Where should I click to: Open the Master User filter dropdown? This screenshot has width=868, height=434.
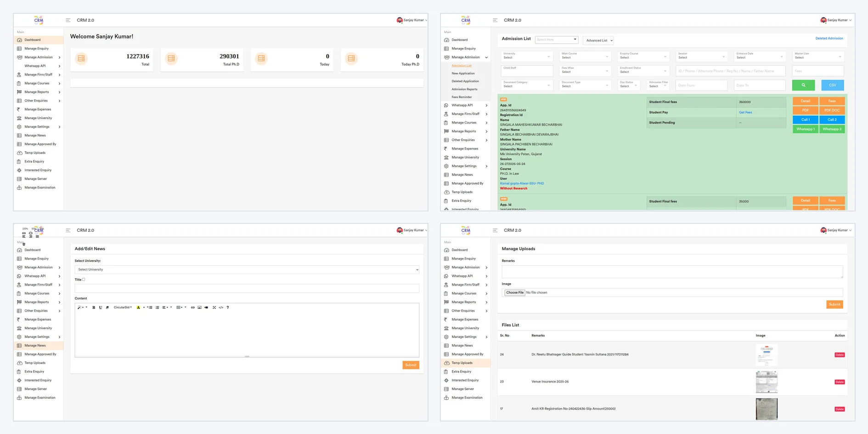(818, 57)
